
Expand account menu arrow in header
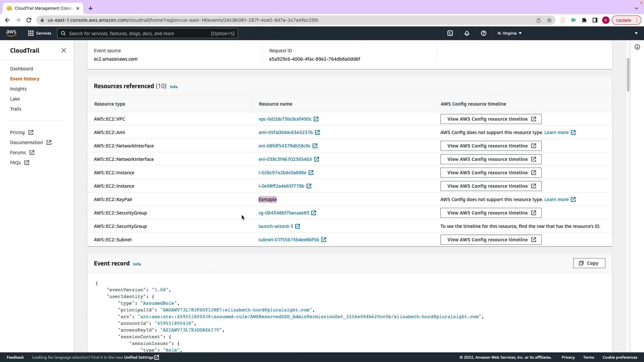tap(636, 33)
